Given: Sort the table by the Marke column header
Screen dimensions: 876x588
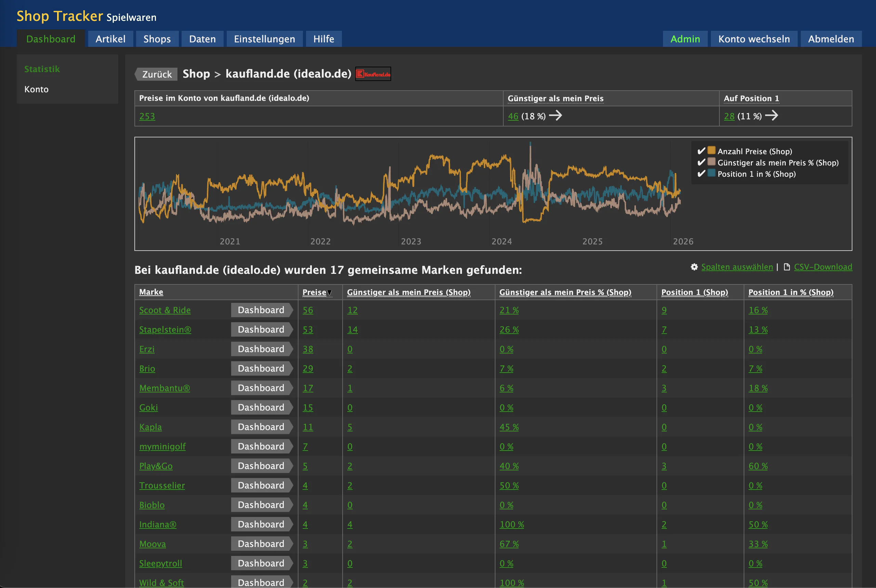Looking at the screenshot, I should (x=151, y=292).
